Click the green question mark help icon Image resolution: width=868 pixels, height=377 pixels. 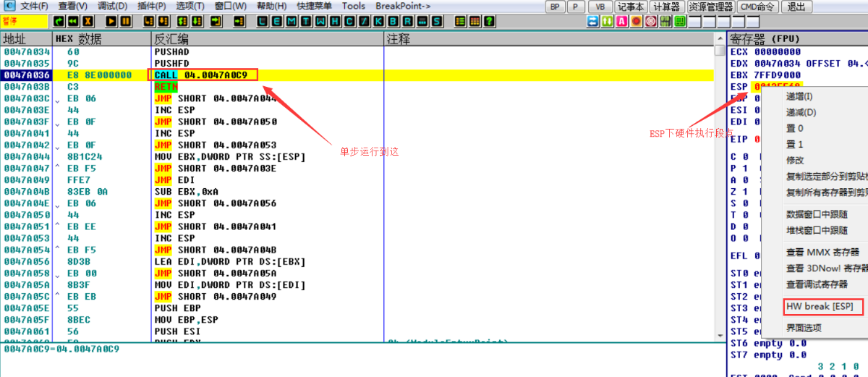point(489,21)
